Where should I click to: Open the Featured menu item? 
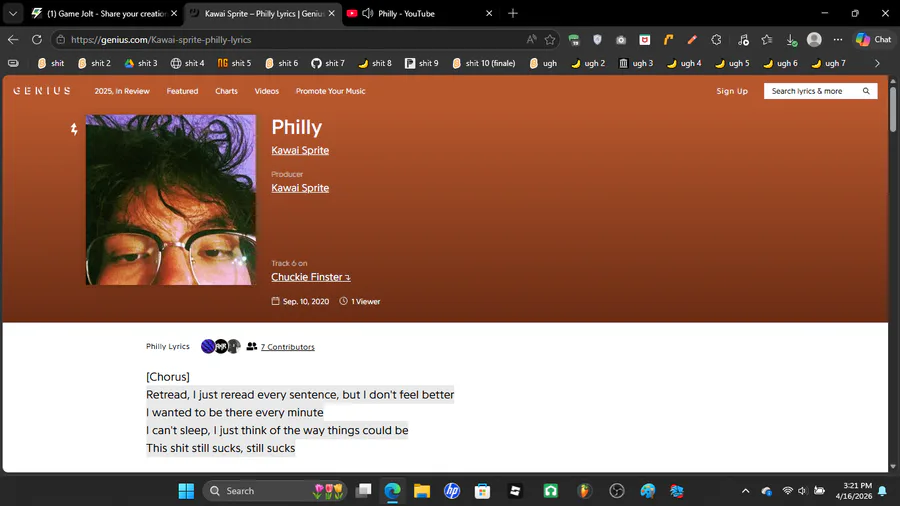[182, 91]
